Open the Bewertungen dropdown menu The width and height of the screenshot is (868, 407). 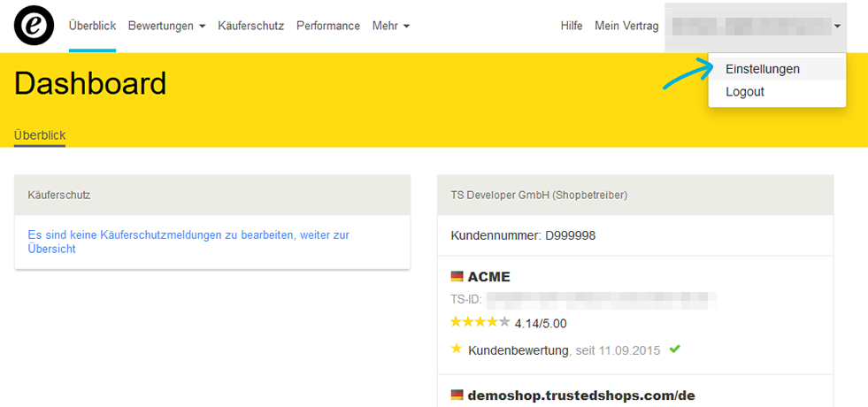point(166,26)
